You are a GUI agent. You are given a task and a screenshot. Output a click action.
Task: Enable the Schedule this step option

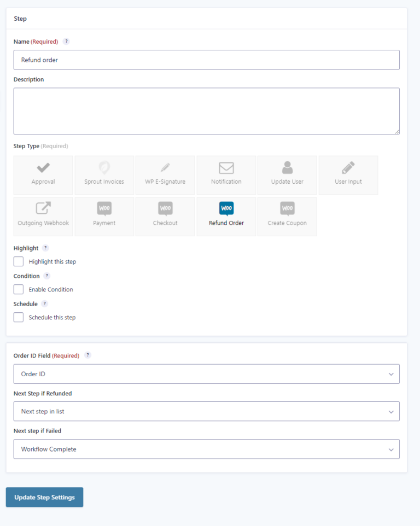pyautogui.click(x=18, y=317)
